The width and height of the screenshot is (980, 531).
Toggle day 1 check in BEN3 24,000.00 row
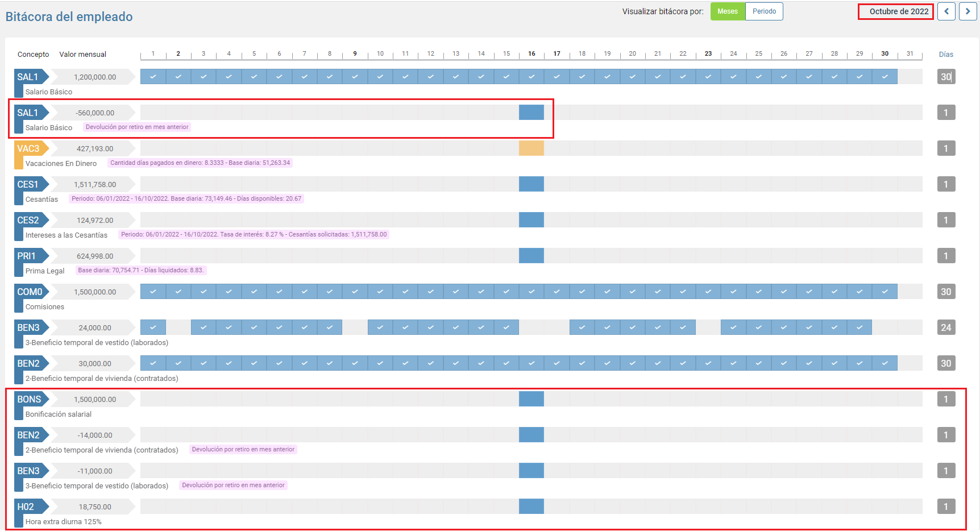pyautogui.click(x=153, y=327)
